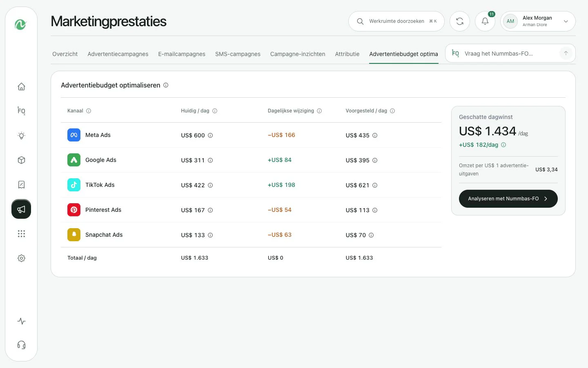Viewport: 588px width, 368px height.
Task: Click the Snapchat Ads logo icon
Action: coord(74,235)
